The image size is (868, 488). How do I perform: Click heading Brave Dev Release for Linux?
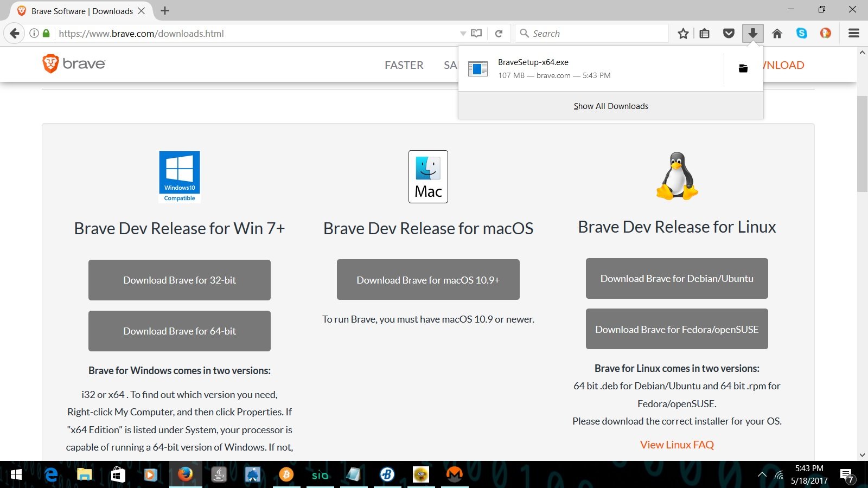point(677,227)
